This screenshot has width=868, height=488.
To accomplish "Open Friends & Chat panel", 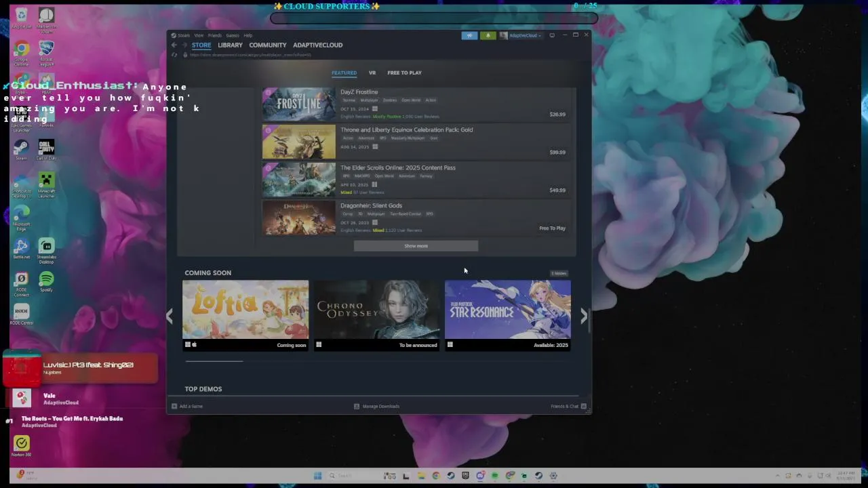I will click(x=568, y=407).
